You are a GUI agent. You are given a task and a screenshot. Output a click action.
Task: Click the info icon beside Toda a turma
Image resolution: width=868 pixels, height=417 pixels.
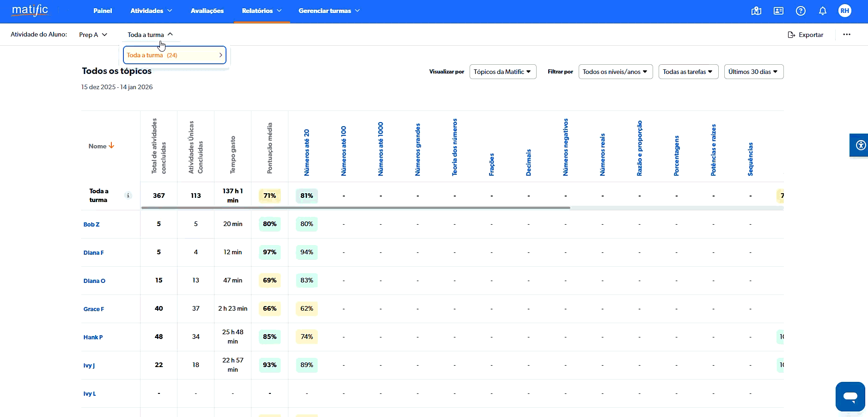pos(128,196)
